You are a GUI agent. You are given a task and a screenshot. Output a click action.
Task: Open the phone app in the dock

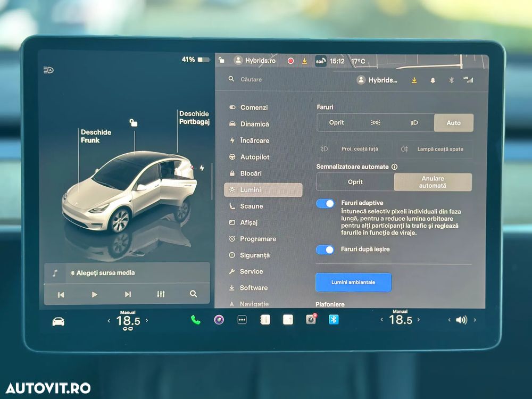[x=195, y=320]
